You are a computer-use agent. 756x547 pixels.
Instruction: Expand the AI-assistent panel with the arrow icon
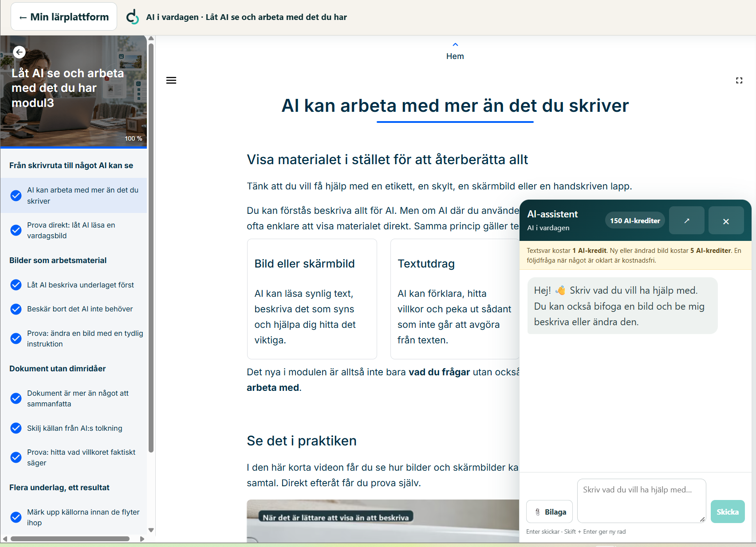(x=686, y=220)
